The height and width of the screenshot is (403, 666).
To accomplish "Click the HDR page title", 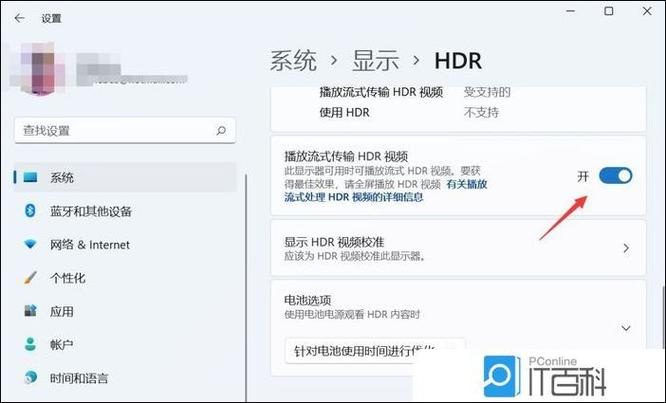I will click(458, 61).
